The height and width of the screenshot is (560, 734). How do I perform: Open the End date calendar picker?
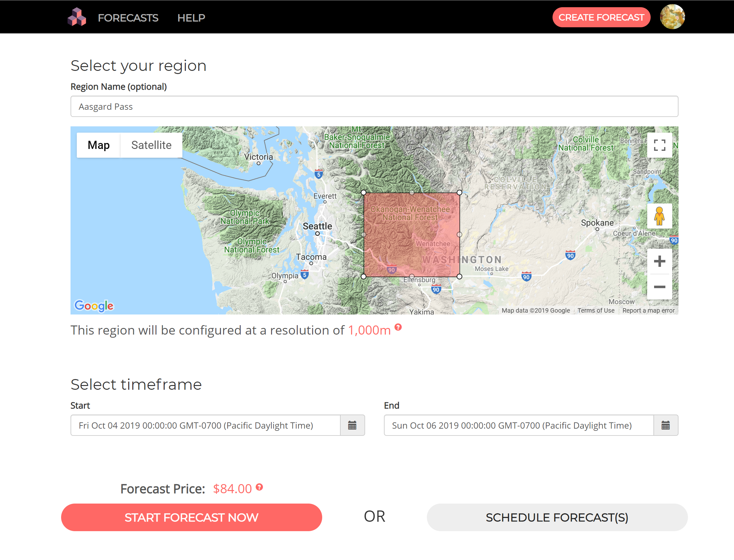[665, 425]
